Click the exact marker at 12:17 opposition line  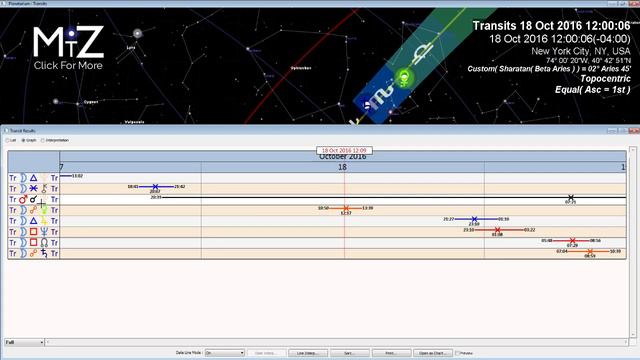(x=346, y=208)
